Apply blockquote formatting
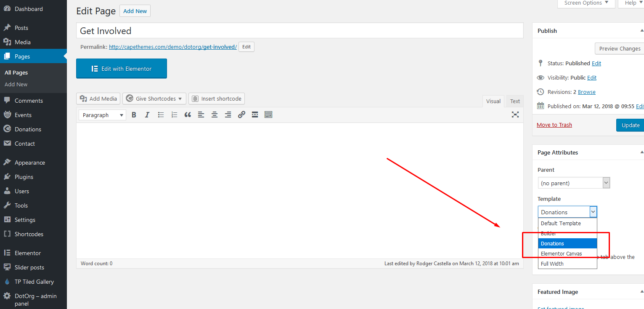This screenshot has width=644, height=309. pyautogui.click(x=188, y=115)
